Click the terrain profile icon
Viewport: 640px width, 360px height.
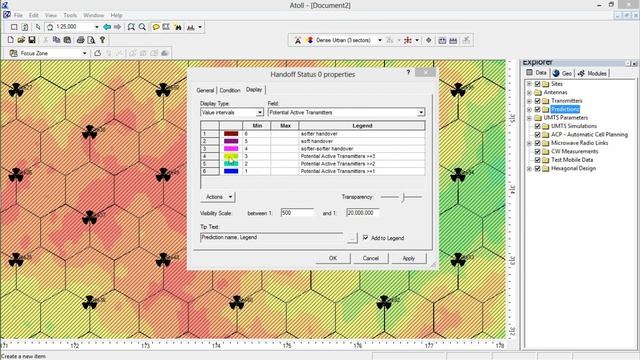coord(191,27)
